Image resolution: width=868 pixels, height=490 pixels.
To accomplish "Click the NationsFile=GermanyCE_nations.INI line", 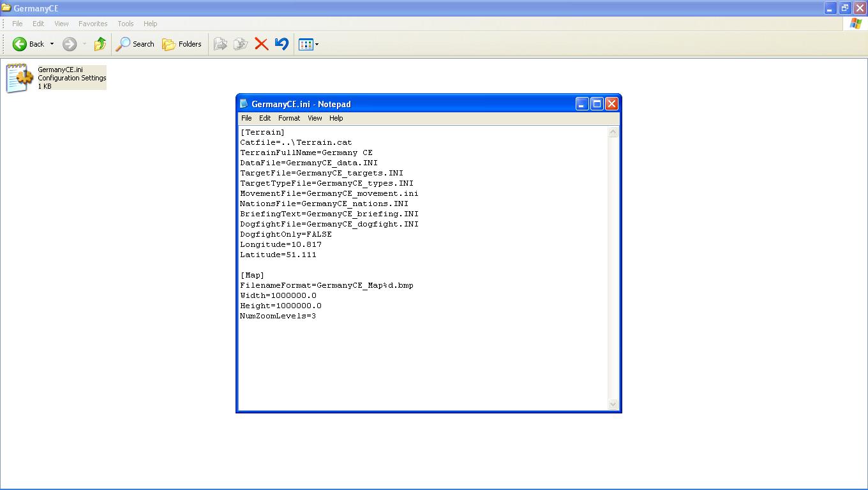I will (x=324, y=204).
